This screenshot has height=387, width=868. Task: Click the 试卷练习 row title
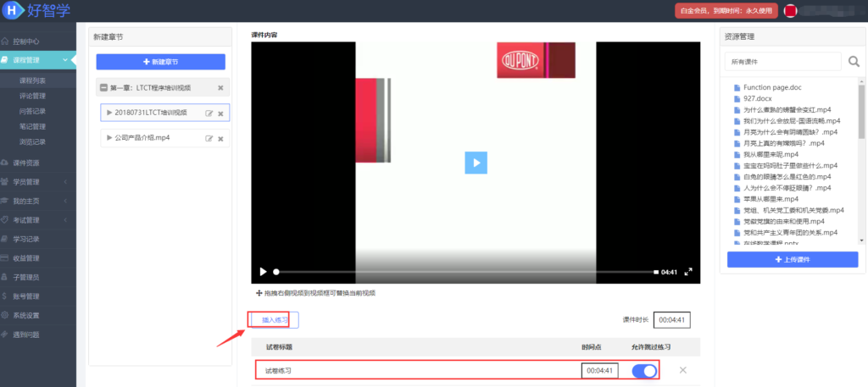coord(278,370)
